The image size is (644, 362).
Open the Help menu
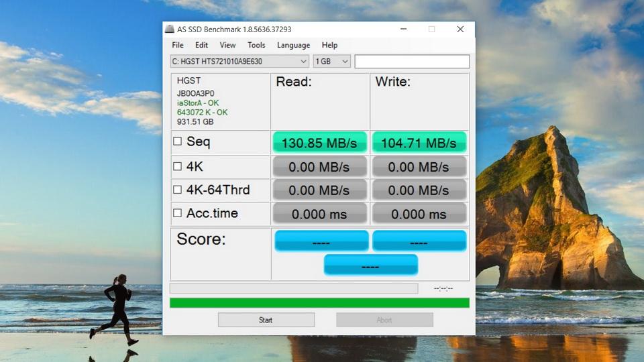[329, 45]
